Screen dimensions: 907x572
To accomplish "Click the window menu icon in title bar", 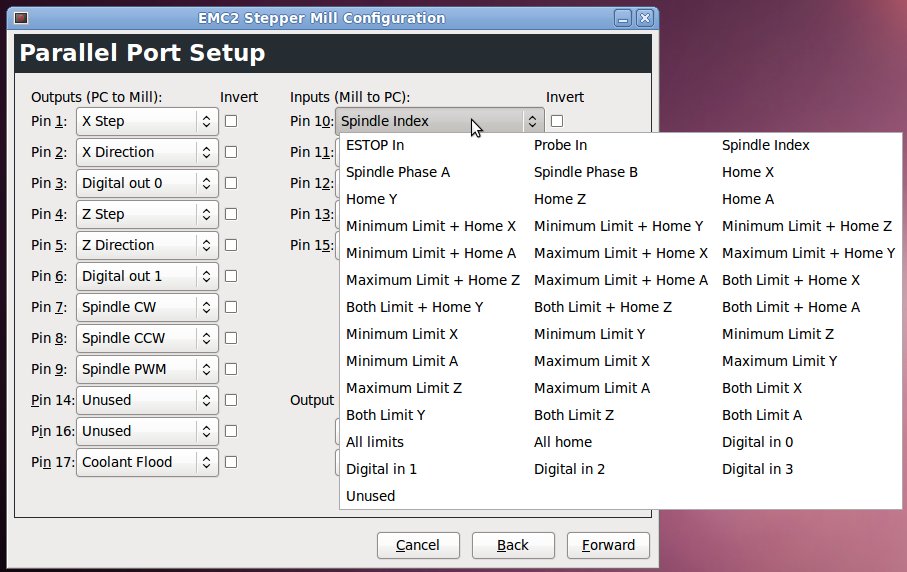I will coord(21,18).
